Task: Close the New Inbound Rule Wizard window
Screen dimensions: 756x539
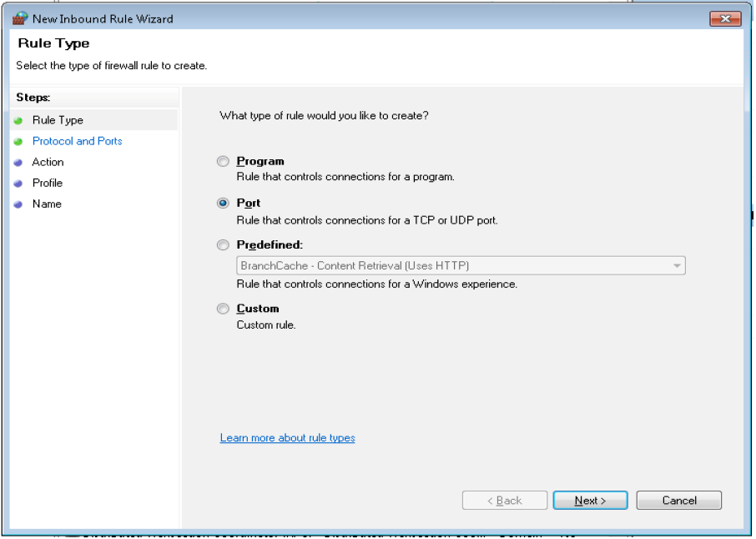Action: click(725, 19)
